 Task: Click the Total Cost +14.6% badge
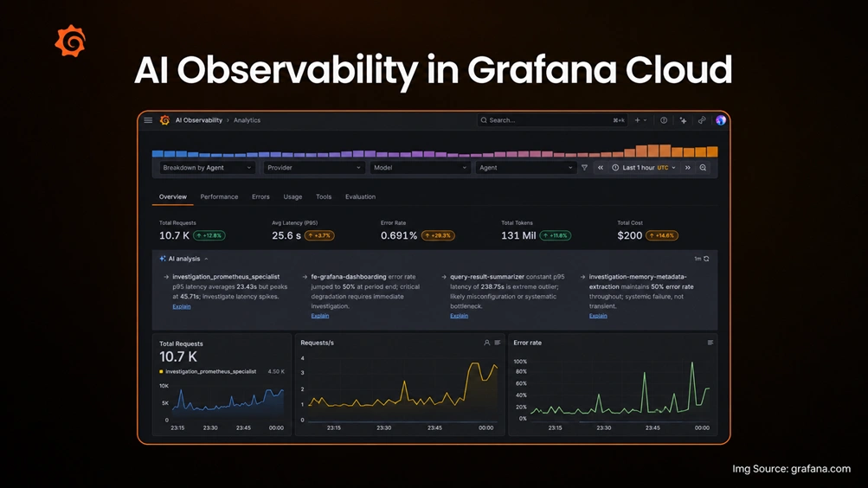coord(662,235)
